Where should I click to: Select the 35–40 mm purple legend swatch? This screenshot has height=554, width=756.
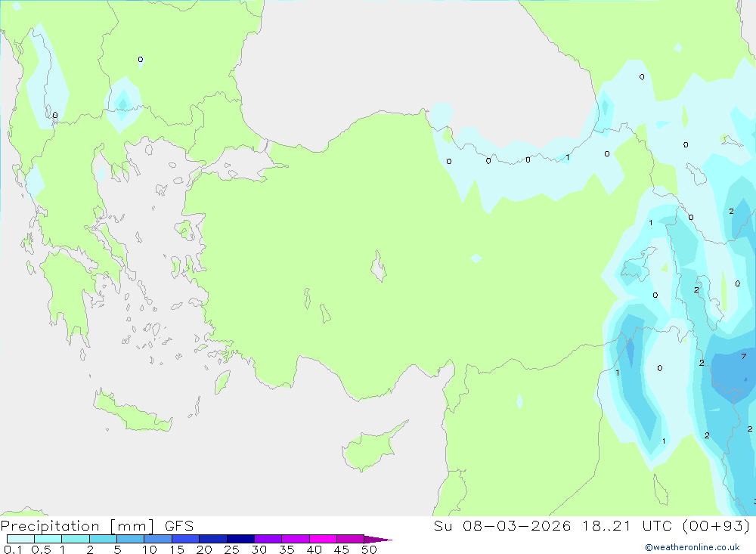[296, 539]
